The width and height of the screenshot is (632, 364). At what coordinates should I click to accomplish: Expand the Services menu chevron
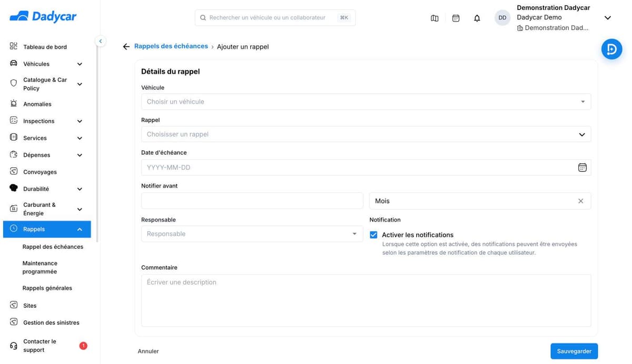(80, 138)
